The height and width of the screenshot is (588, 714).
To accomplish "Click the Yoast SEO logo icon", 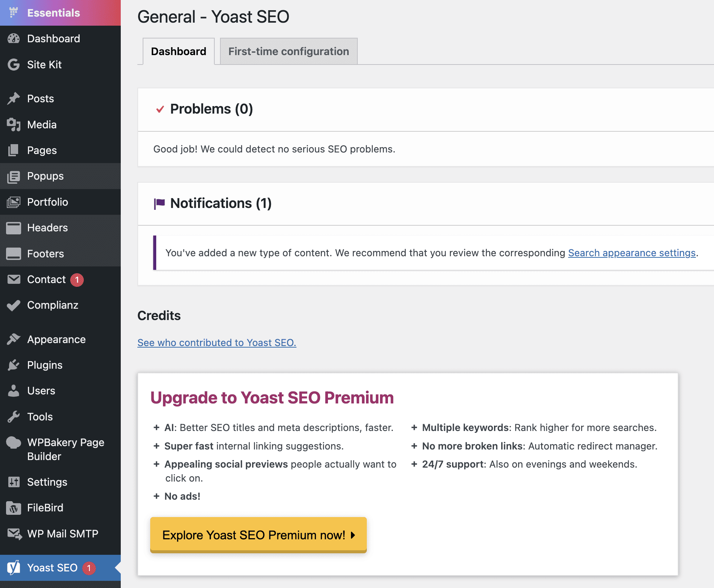I will (x=14, y=568).
